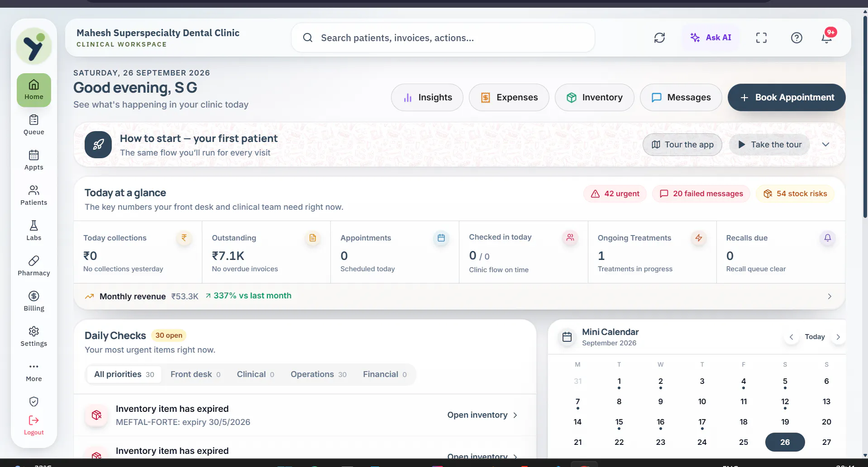Open the 54 stock risks badge
This screenshot has width=868, height=467.
(795, 194)
